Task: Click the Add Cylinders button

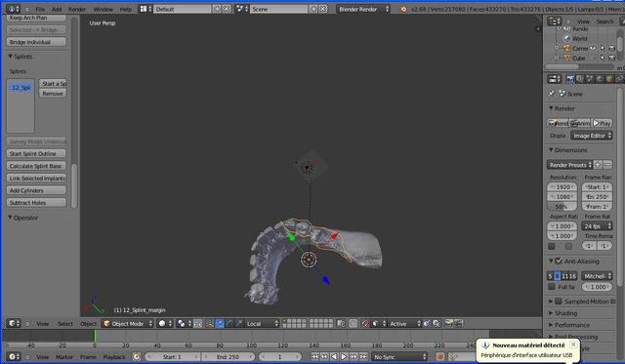Action: (x=36, y=190)
